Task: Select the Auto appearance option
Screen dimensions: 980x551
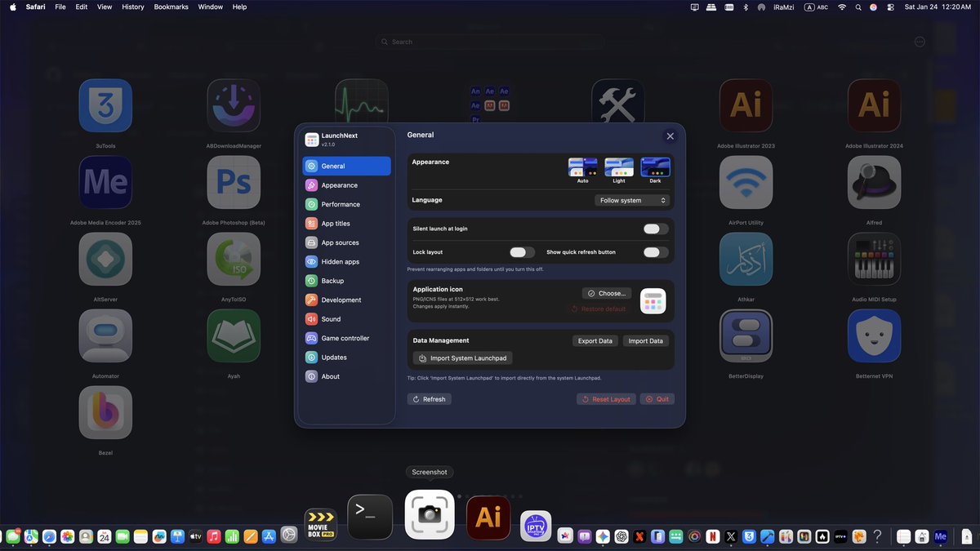Action: (x=582, y=170)
